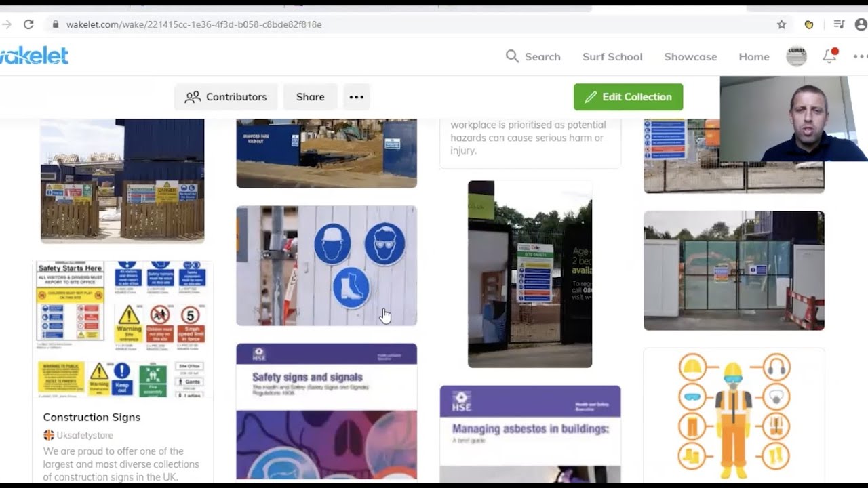868x488 pixels.
Task: Open the browser profile avatar icon
Action: pos(861,24)
